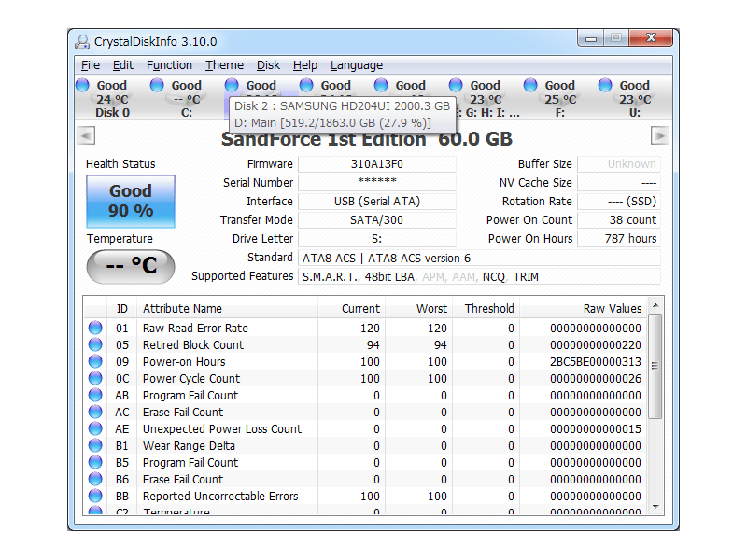The image size is (747, 560).
Task: Click the CrystalDiskInfo title bar icon
Action: coord(83,41)
